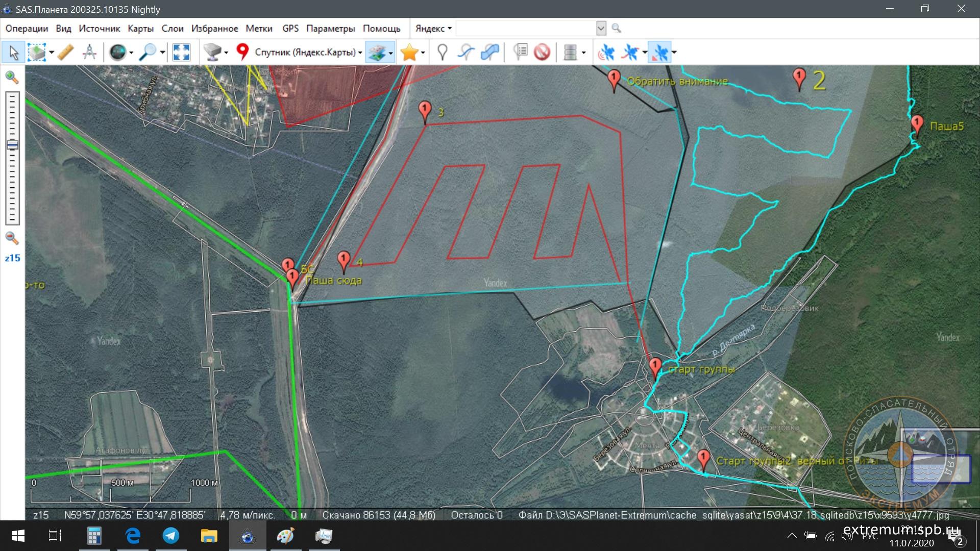Click the cache database icon
980x551 pixels.
tap(570, 52)
